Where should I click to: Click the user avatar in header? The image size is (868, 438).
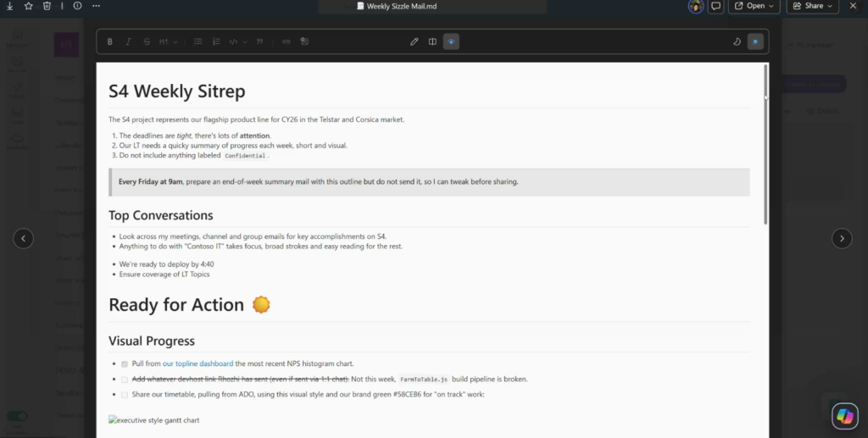(x=696, y=6)
